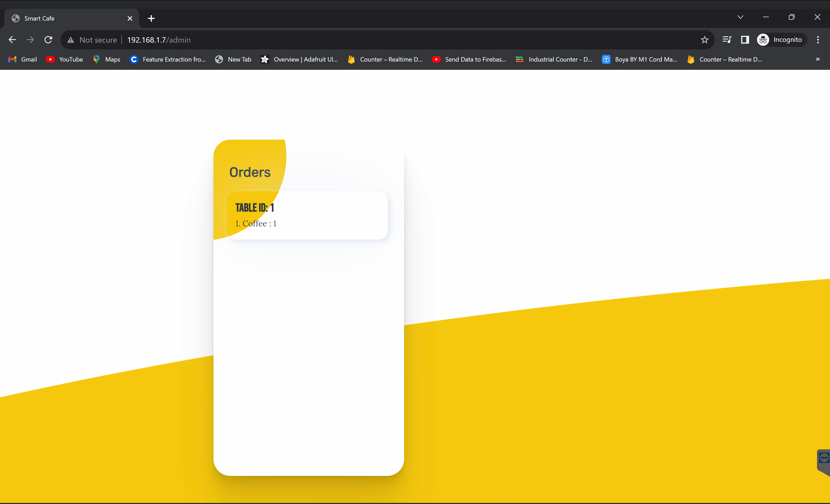Click the reload page icon
This screenshot has width=830, height=504.
point(48,40)
